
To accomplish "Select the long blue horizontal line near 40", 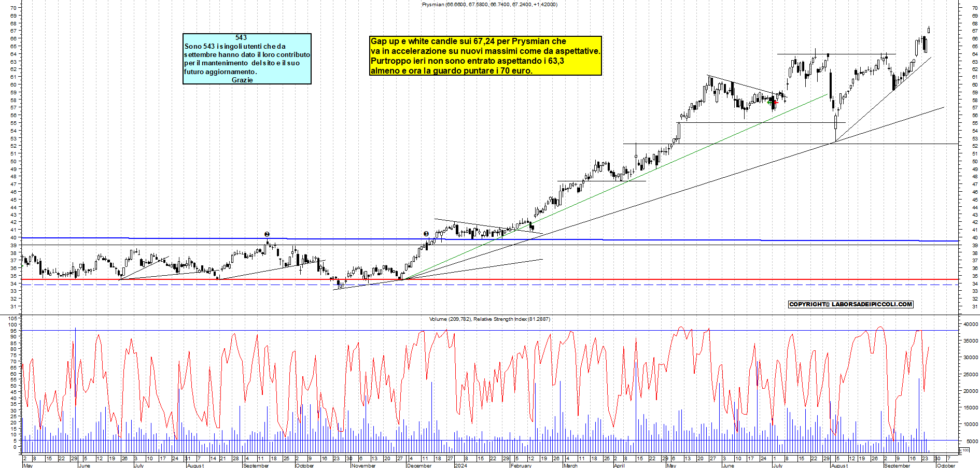I will click(489, 239).
